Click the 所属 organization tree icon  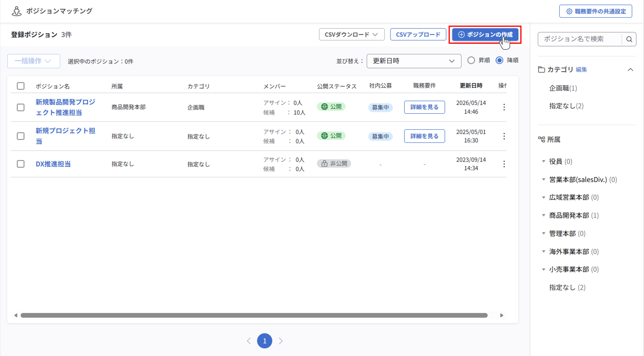click(x=541, y=139)
